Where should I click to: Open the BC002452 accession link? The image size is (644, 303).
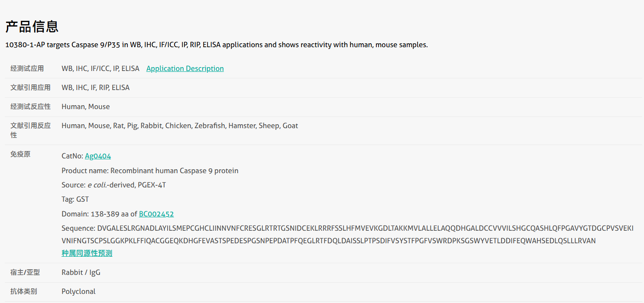pos(156,214)
